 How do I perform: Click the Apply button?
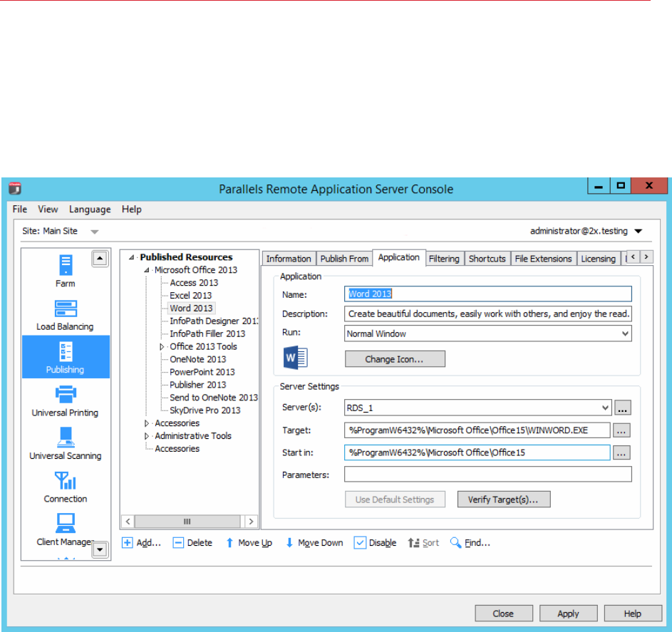(568, 613)
